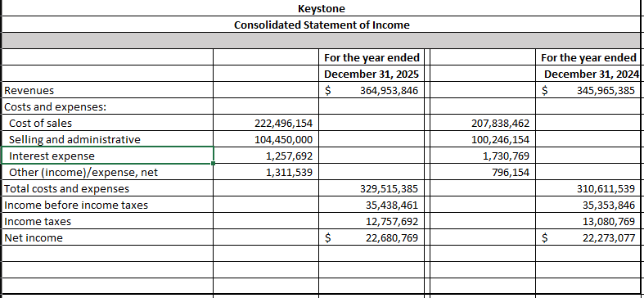Select the Cost of sales label
Viewport: 644px width, 298px height.
108,123
